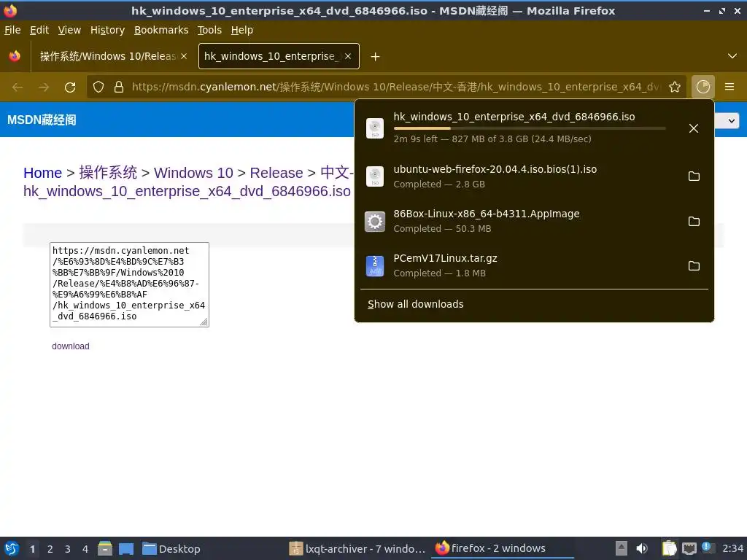
Task: Switch to virtual desktop 1
Action: point(32,549)
